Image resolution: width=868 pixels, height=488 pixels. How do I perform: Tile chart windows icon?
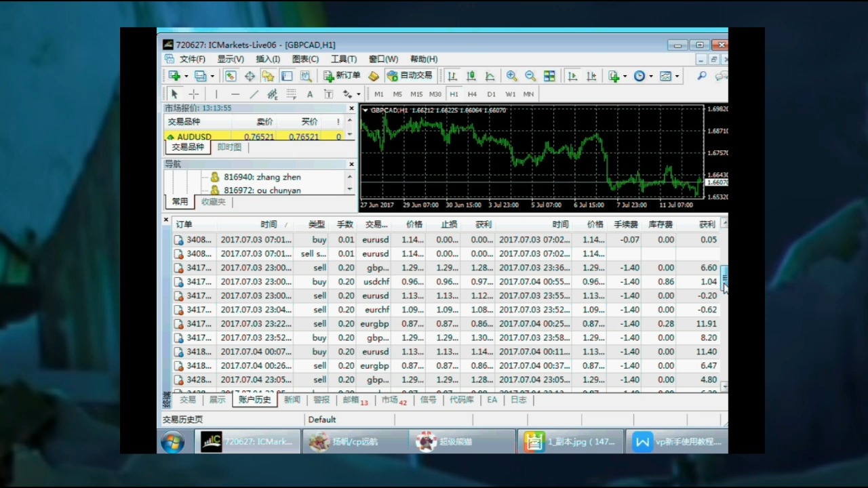(x=549, y=76)
